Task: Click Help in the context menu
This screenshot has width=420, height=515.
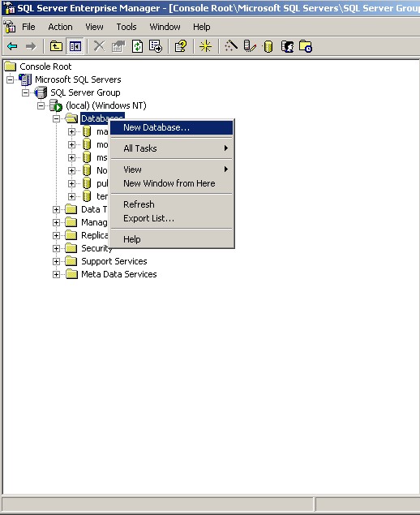Action: pyautogui.click(x=171, y=239)
